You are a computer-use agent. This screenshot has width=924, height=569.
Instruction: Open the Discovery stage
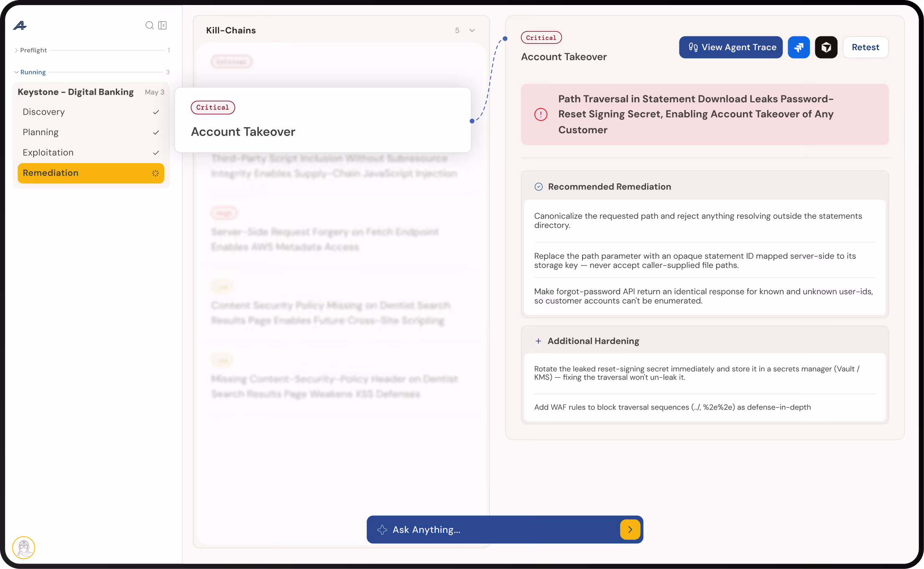pos(91,112)
